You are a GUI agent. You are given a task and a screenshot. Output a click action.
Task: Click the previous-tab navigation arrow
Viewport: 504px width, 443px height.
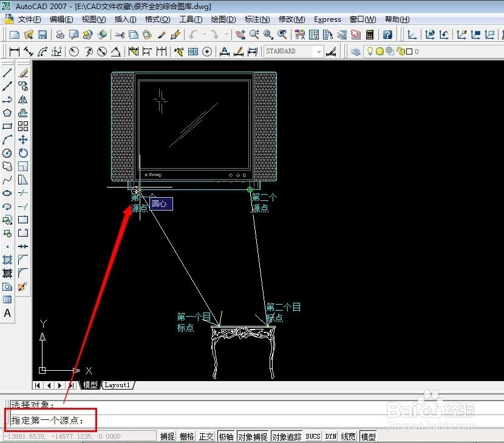tap(49, 385)
